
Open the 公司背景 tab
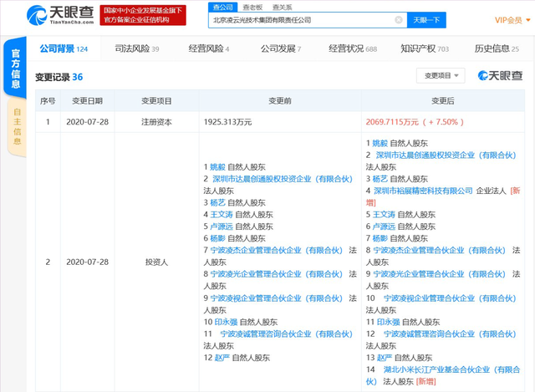tap(64, 48)
